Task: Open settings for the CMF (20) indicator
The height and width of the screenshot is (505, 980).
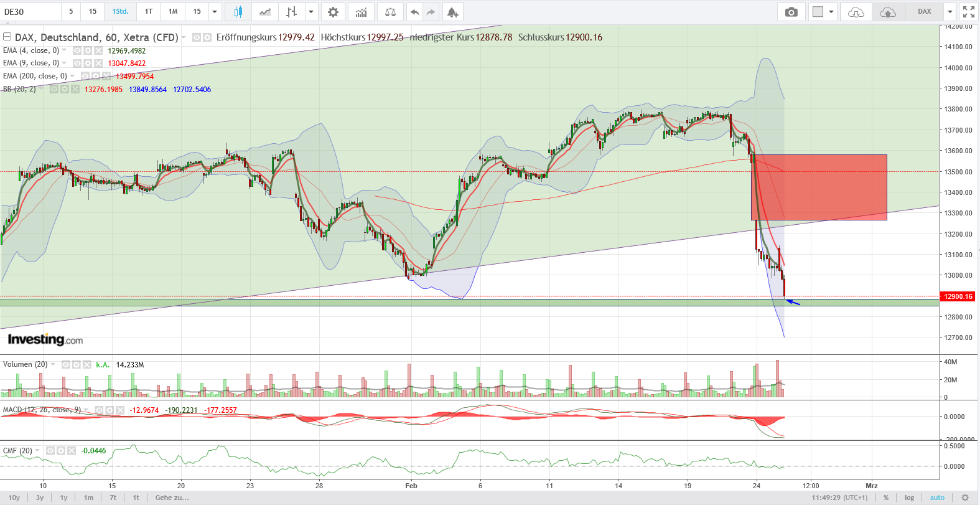Action: (x=60, y=450)
